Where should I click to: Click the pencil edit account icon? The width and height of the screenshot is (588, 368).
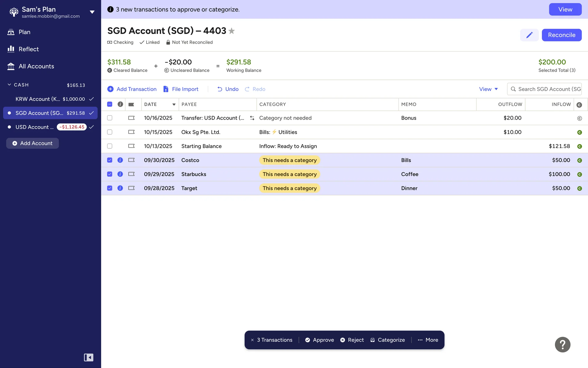coord(529,35)
